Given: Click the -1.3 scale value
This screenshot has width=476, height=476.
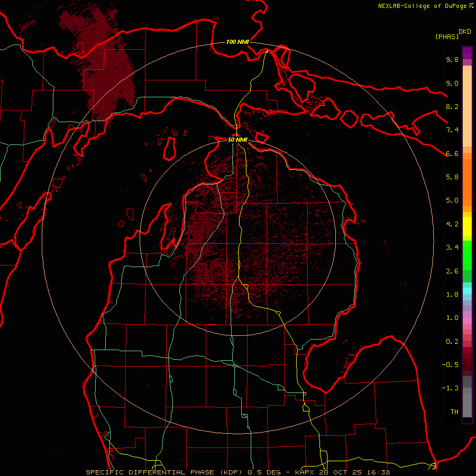Looking at the screenshot, I should click(x=450, y=388).
